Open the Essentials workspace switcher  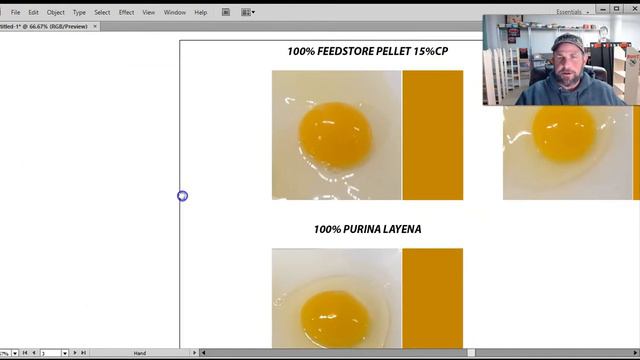click(x=573, y=12)
